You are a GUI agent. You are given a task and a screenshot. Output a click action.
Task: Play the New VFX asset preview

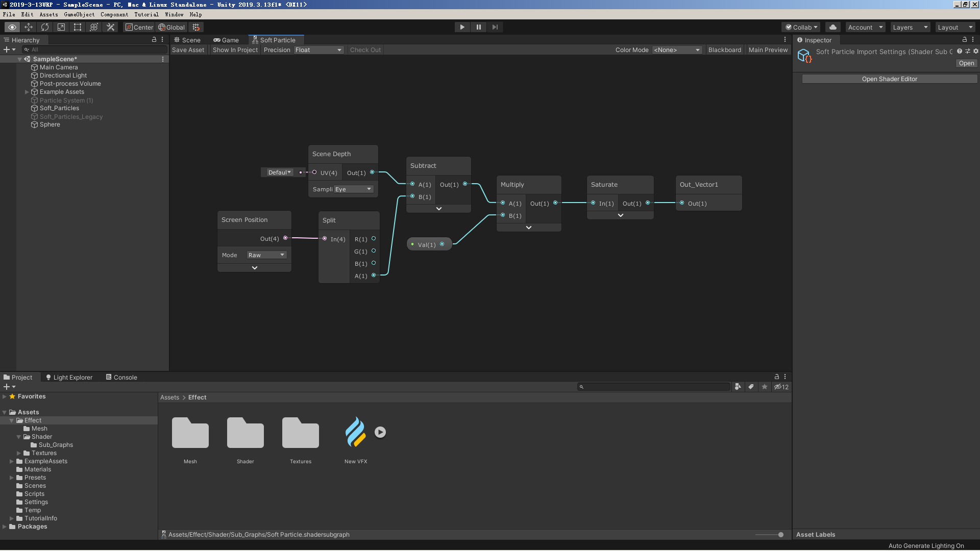(x=380, y=432)
